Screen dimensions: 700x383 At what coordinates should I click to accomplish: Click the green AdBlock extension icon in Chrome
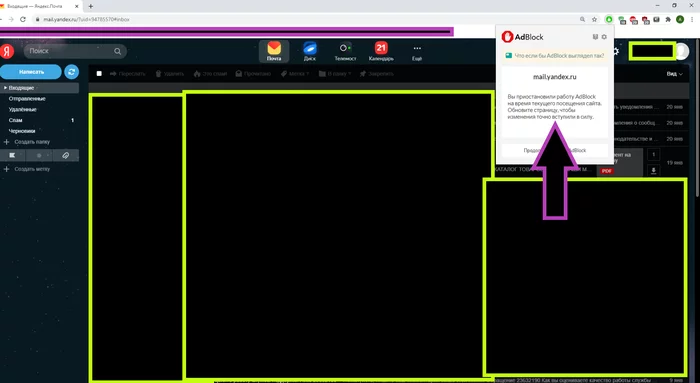[x=608, y=19]
